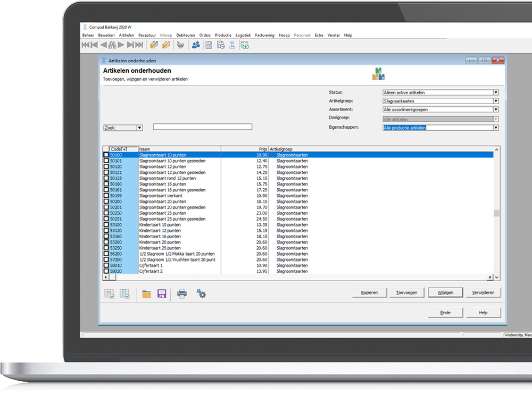
Task: Click the grid column selection icon with checkmark
Action: (124, 293)
